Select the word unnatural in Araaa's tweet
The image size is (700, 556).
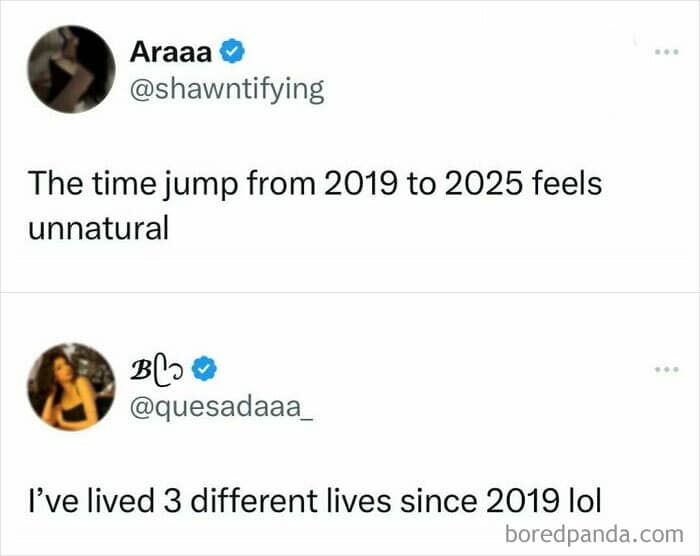click(x=99, y=228)
